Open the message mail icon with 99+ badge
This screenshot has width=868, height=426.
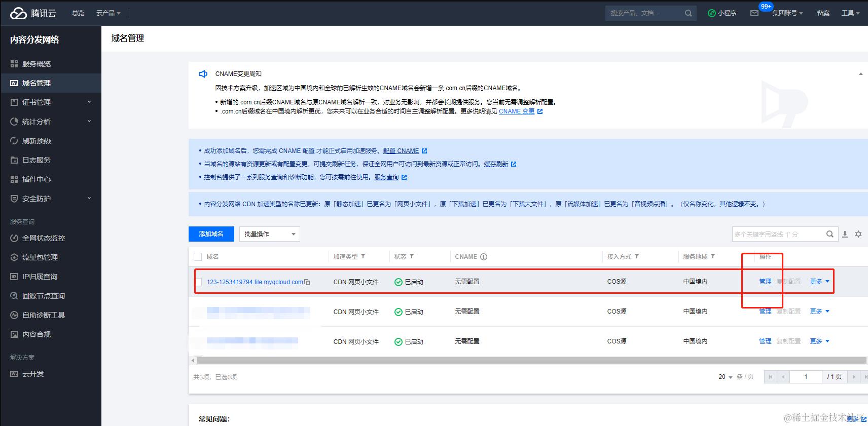[x=754, y=13]
